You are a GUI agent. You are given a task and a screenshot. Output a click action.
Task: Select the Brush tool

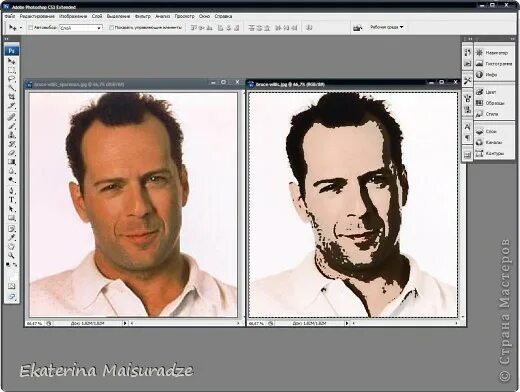click(x=12, y=126)
